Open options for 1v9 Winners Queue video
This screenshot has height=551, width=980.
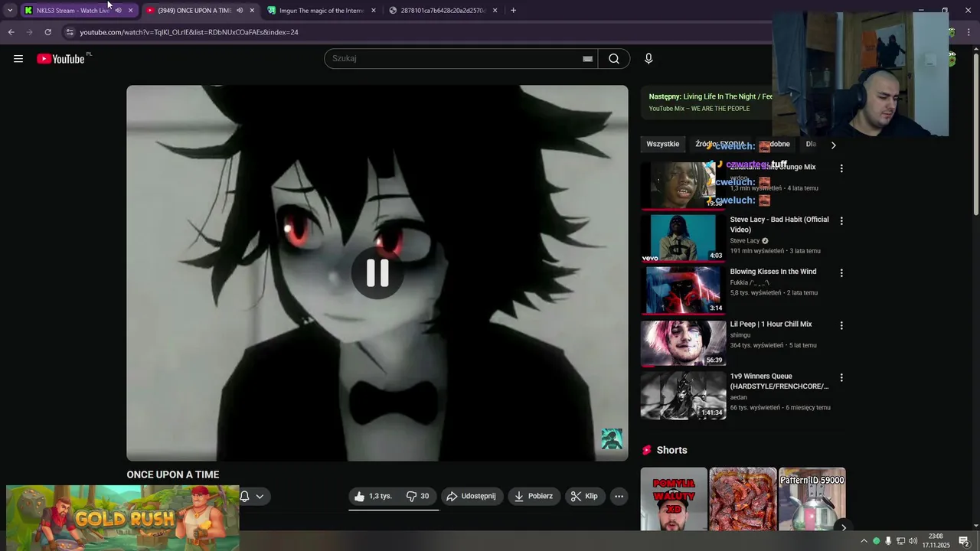(841, 377)
